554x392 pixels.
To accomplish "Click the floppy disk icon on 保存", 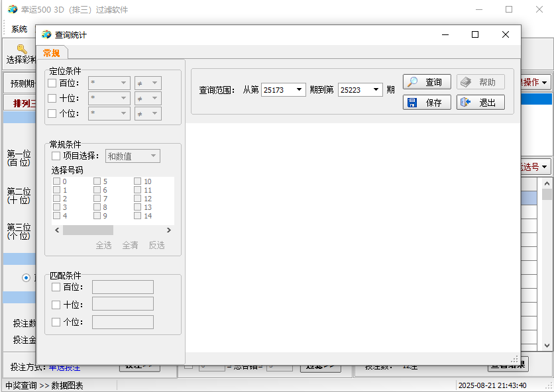I will click(413, 103).
